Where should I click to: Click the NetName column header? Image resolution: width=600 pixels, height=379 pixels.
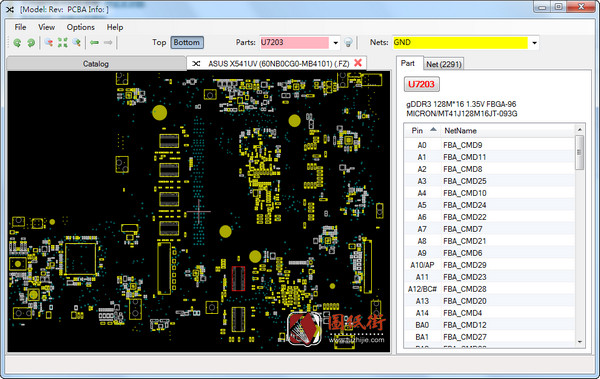coord(508,131)
